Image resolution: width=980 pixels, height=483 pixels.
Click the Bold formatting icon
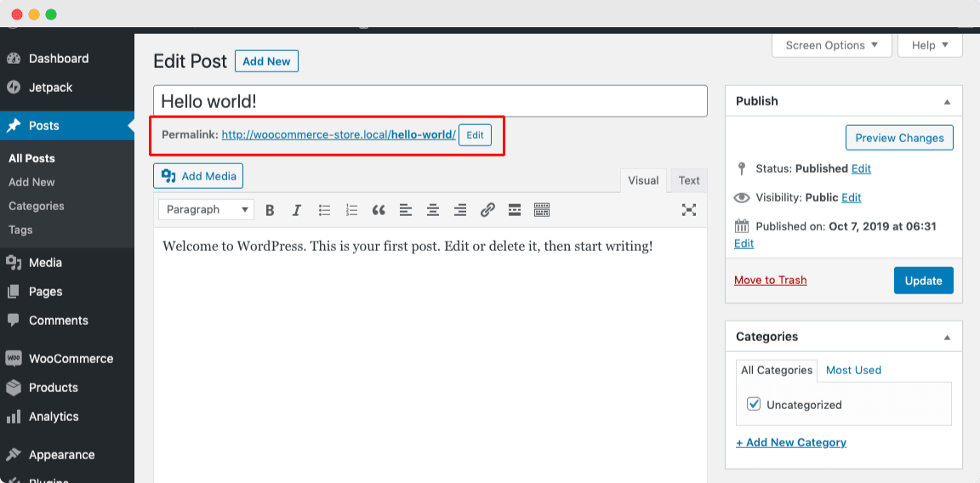click(270, 210)
